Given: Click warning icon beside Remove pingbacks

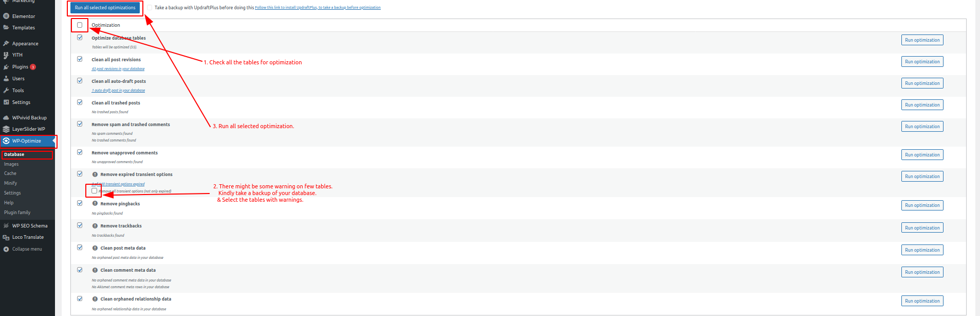Looking at the screenshot, I should (x=95, y=204).
